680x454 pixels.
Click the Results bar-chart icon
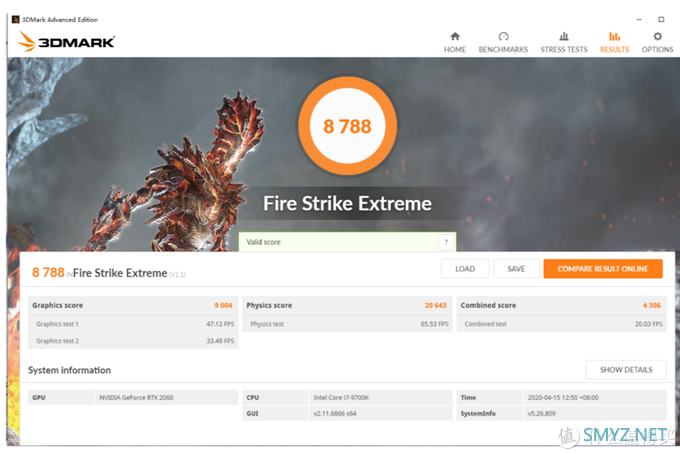(614, 36)
